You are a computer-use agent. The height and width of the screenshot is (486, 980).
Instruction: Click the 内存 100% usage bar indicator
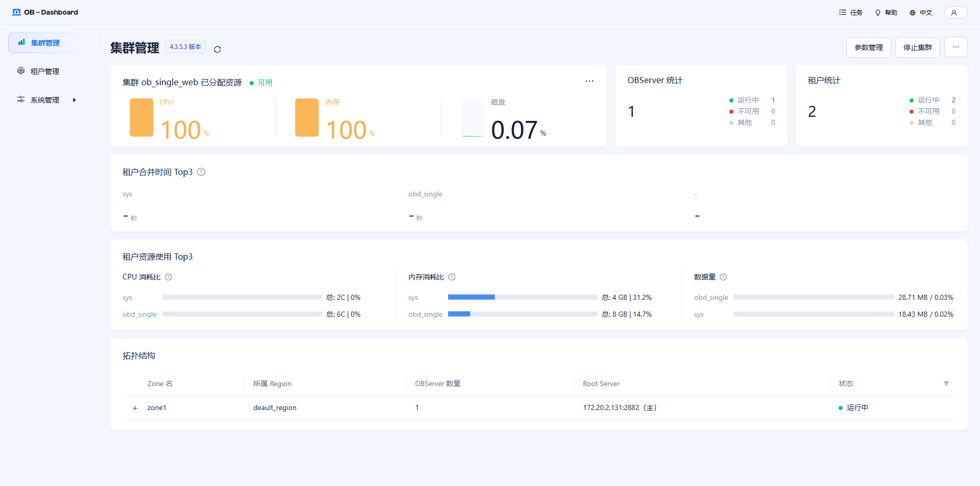307,118
